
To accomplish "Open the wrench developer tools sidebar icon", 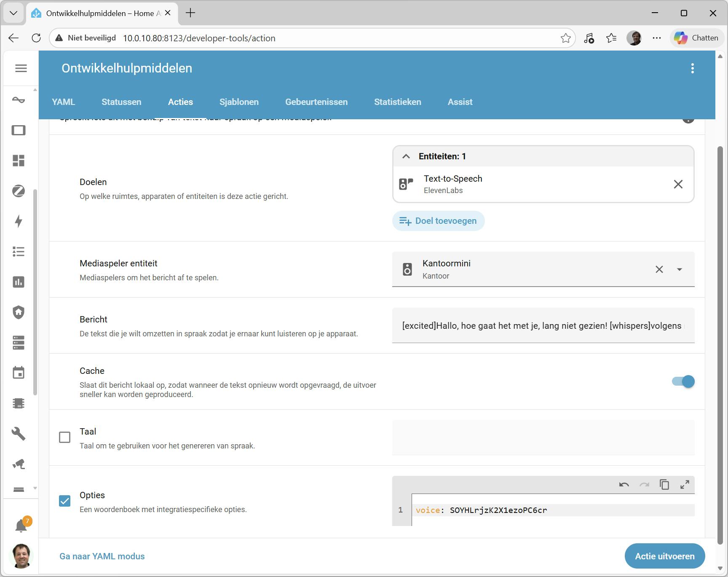I will [x=19, y=434].
